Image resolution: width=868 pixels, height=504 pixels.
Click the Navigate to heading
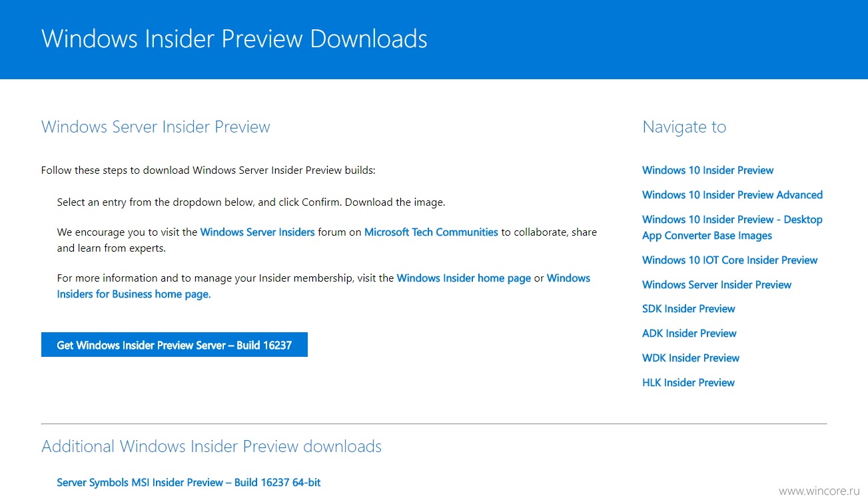point(684,127)
